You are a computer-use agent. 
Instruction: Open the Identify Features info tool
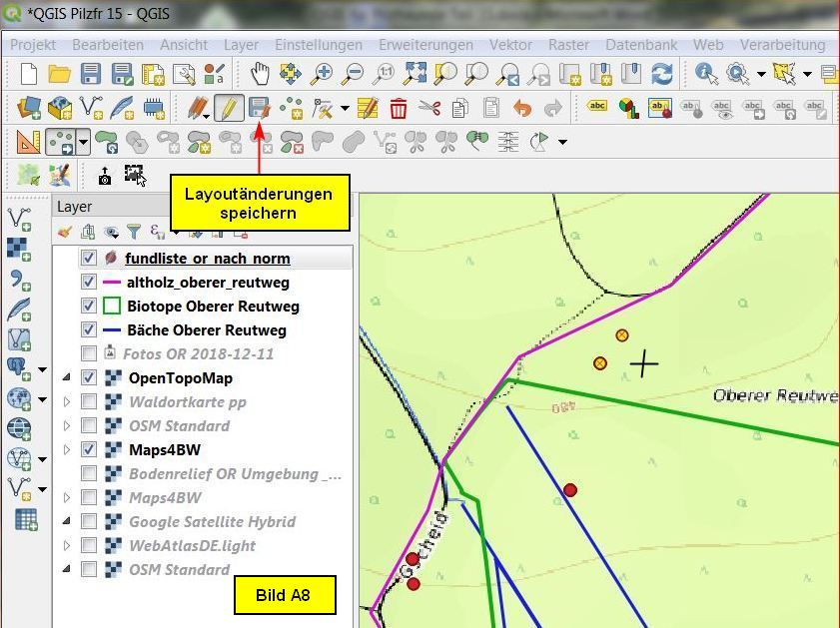(x=706, y=73)
